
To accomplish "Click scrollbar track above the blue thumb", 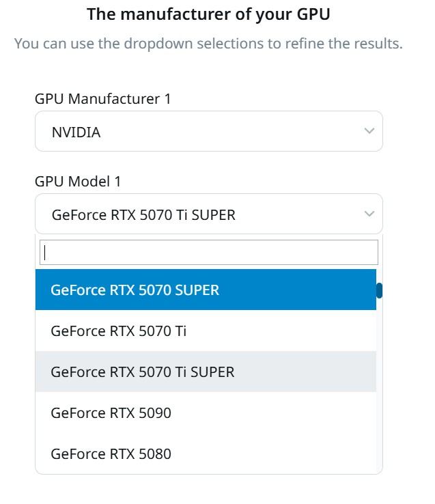I will click(379, 275).
